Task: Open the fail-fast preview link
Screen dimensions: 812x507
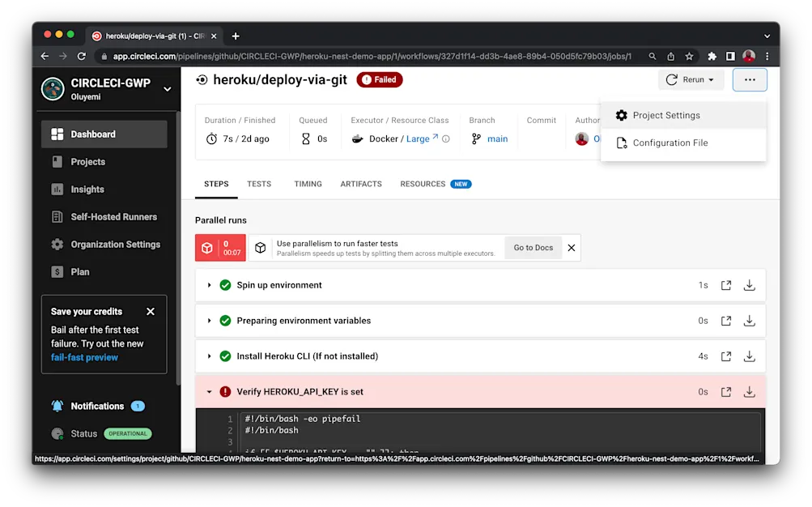Action: point(84,357)
